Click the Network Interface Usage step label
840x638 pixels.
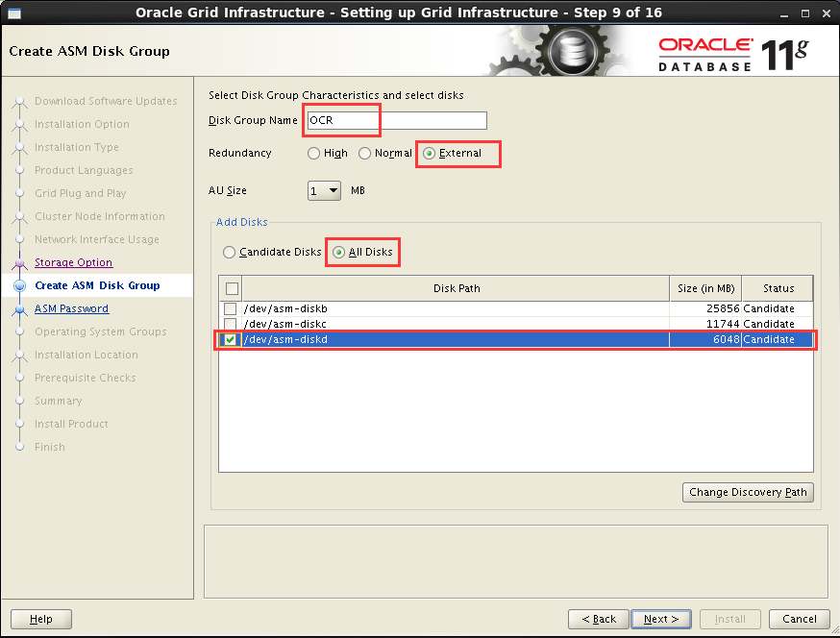pyautogui.click(x=97, y=239)
